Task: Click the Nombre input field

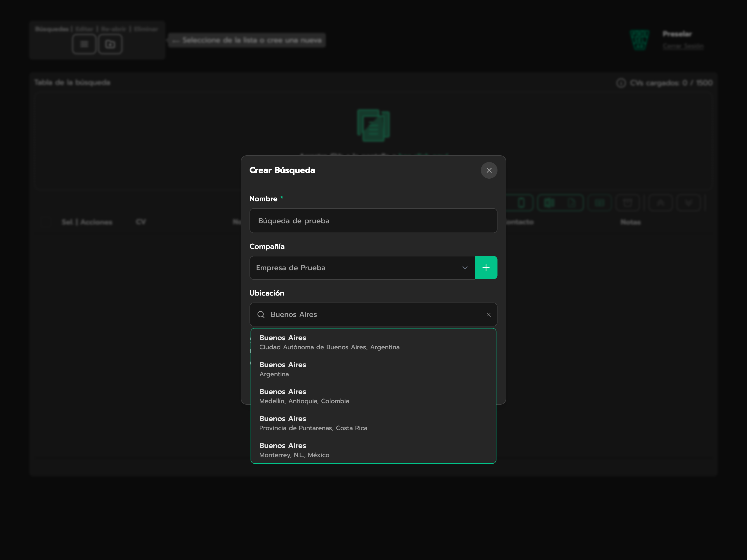Action: pyautogui.click(x=373, y=220)
